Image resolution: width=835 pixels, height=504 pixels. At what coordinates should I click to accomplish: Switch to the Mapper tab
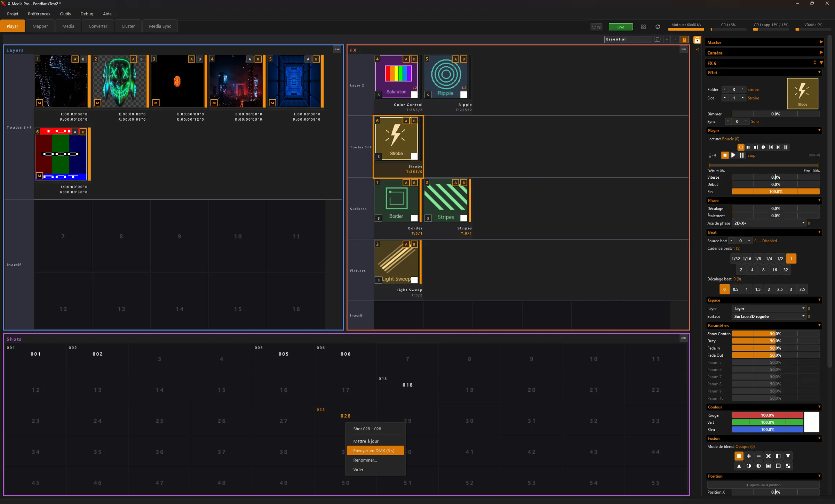40,26
